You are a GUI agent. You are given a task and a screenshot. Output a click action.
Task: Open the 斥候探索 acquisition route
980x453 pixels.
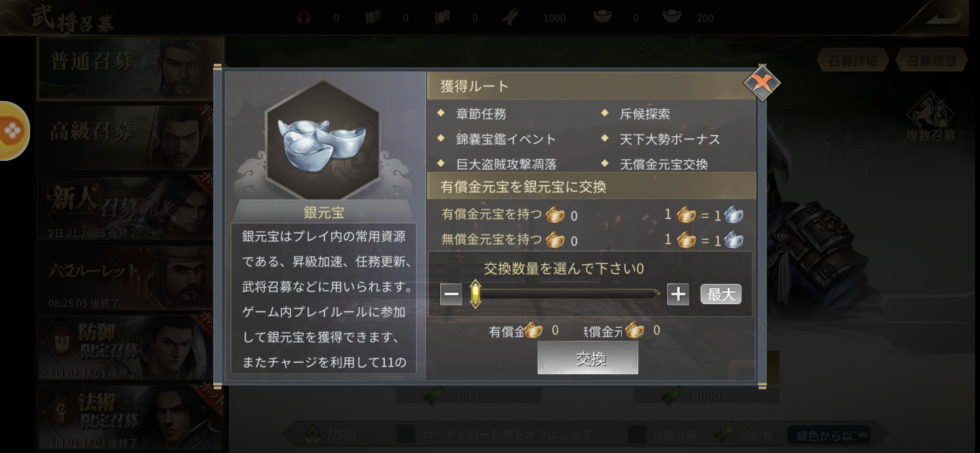tap(644, 114)
